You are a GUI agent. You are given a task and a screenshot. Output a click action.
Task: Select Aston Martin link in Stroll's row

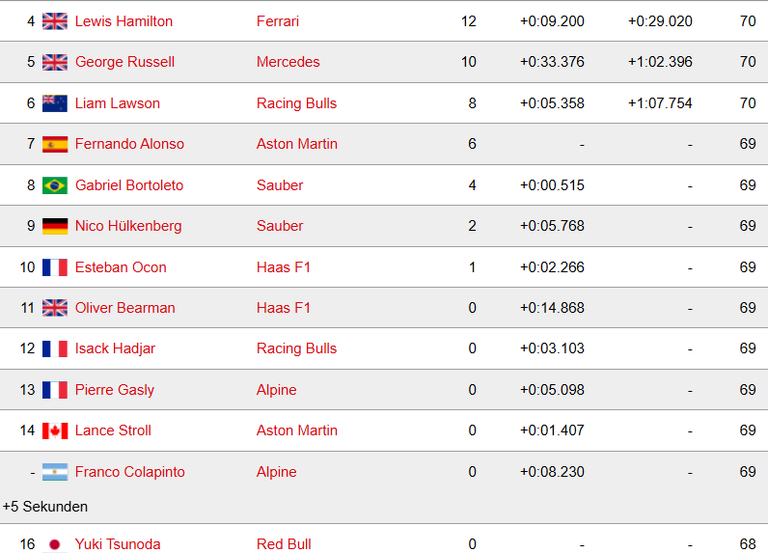click(297, 430)
